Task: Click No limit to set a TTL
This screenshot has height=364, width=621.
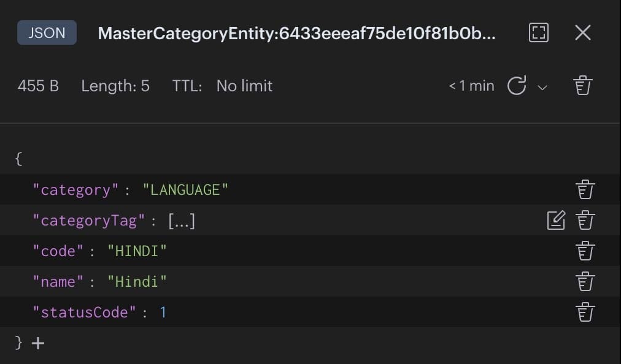Action: [x=243, y=86]
